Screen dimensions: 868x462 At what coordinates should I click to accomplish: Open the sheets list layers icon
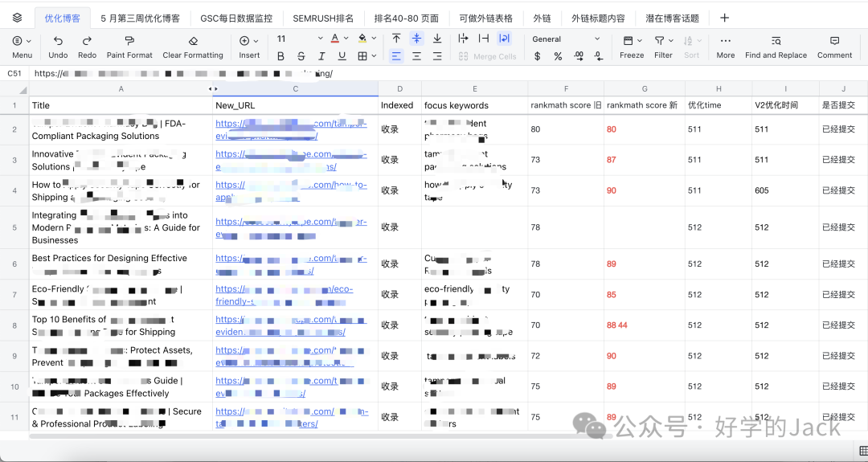pyautogui.click(x=17, y=18)
